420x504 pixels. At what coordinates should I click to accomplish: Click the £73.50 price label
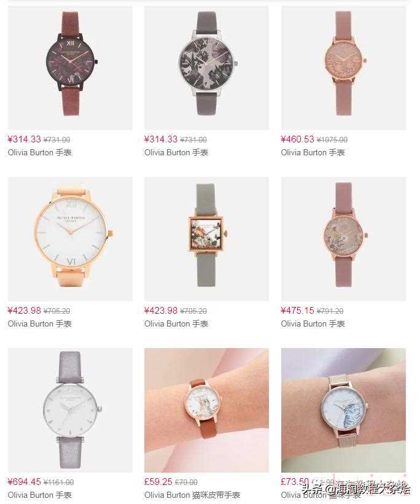[295, 482]
